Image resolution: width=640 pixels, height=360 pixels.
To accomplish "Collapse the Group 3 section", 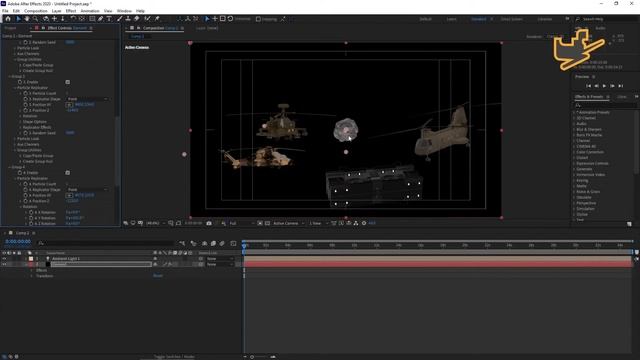I will coord(10,76).
